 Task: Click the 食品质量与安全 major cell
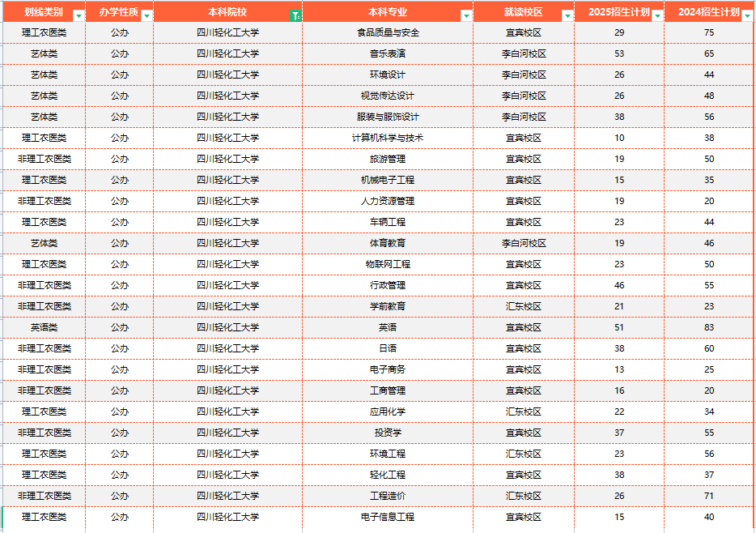[x=388, y=32]
